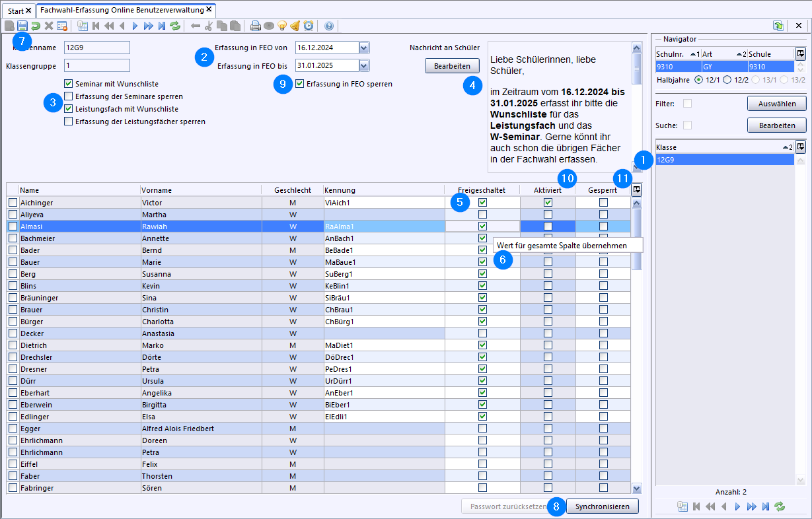812x519 pixels.
Task: Open the column chooser of the student table
Action: 636,190
